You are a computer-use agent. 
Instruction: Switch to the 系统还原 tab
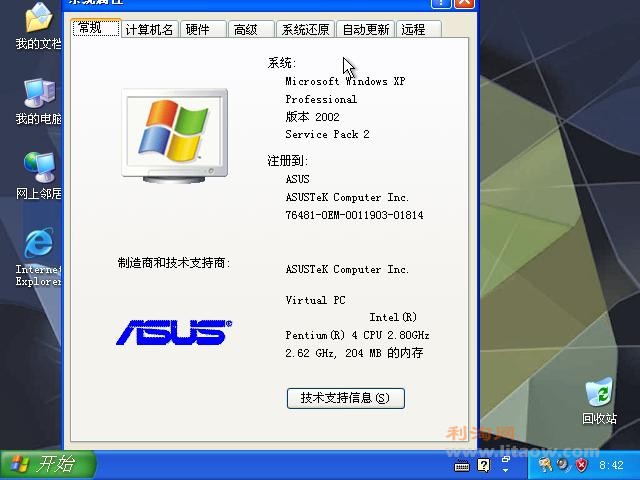point(305,29)
